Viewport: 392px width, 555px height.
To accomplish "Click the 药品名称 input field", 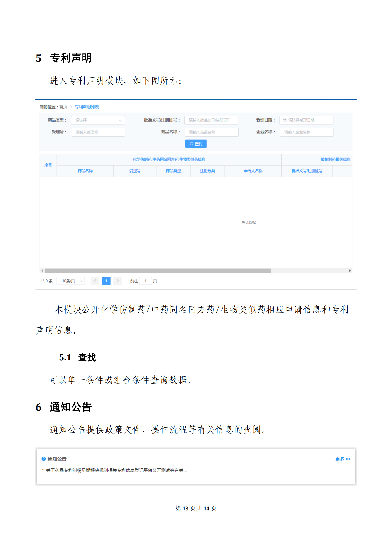I will click(x=211, y=132).
